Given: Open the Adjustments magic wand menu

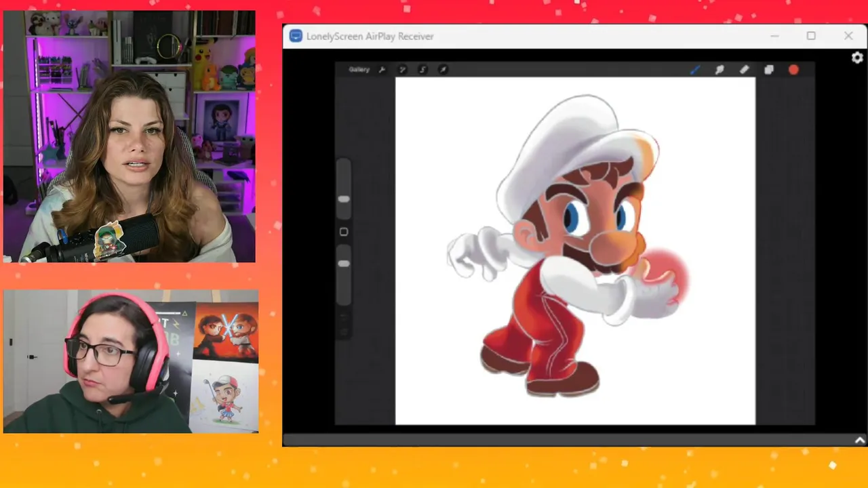Looking at the screenshot, I should coord(402,69).
